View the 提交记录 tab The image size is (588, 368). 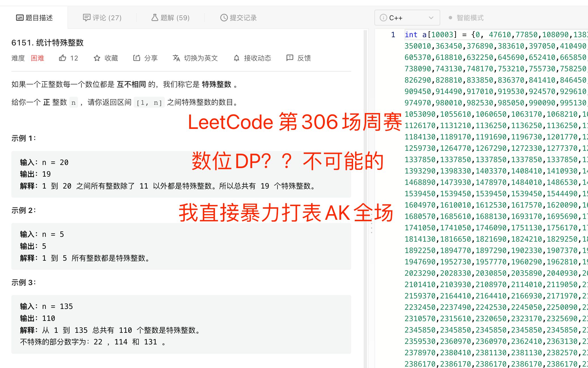(239, 18)
